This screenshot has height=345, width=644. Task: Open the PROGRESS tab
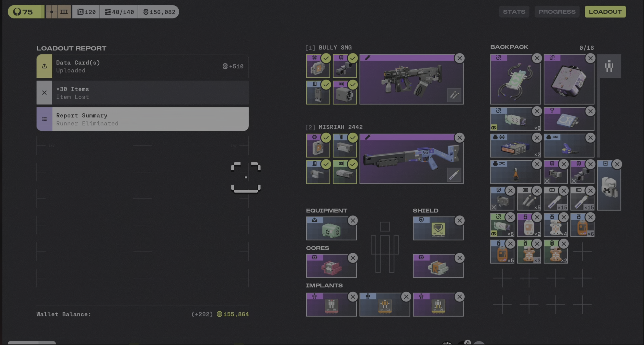(557, 12)
